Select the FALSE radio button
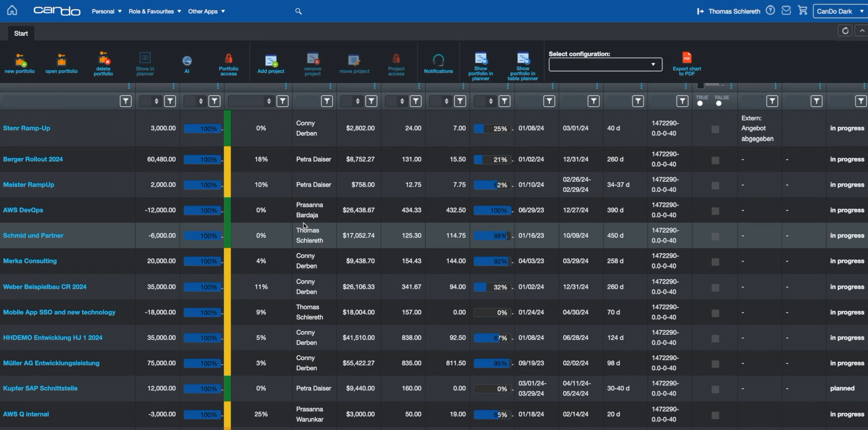 click(x=719, y=104)
